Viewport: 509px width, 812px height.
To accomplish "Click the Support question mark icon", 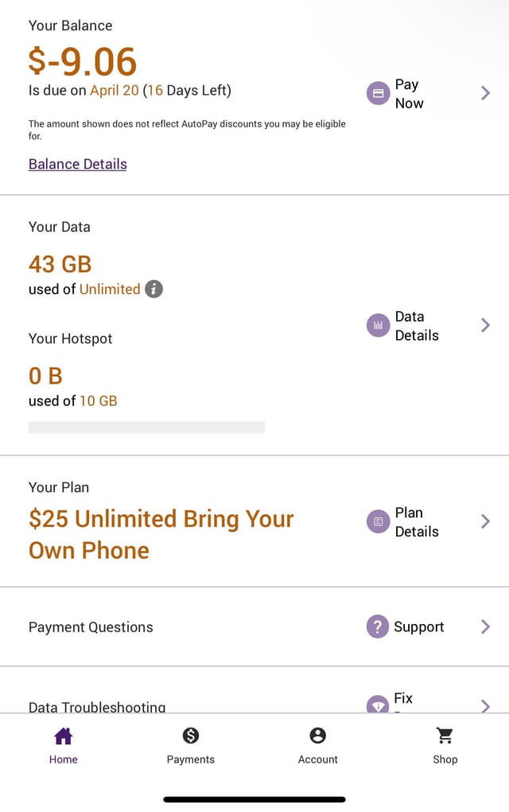I will [x=377, y=627].
